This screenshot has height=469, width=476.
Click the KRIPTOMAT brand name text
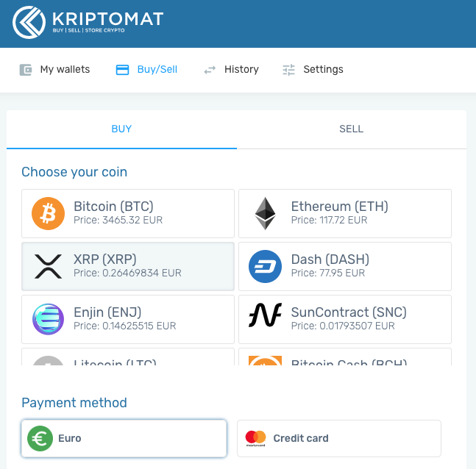coord(107,19)
